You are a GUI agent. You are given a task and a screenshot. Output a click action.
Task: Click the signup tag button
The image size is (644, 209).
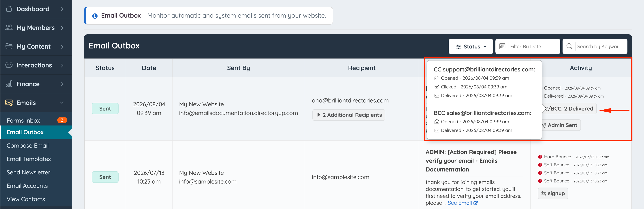tap(553, 194)
